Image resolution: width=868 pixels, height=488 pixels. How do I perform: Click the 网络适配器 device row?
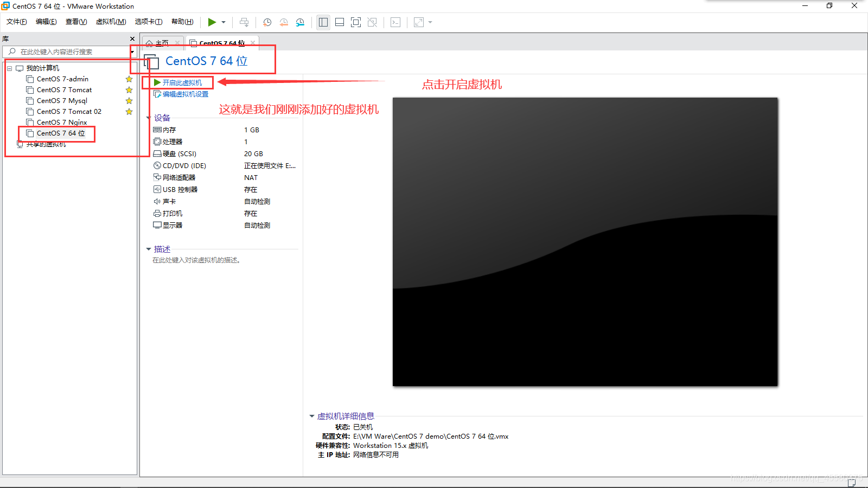coord(225,178)
